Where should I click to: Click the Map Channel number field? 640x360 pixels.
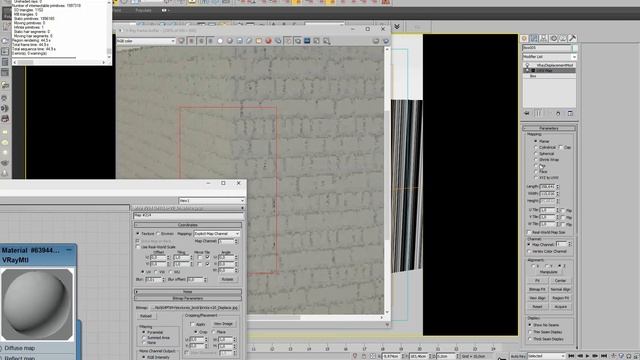562,244
